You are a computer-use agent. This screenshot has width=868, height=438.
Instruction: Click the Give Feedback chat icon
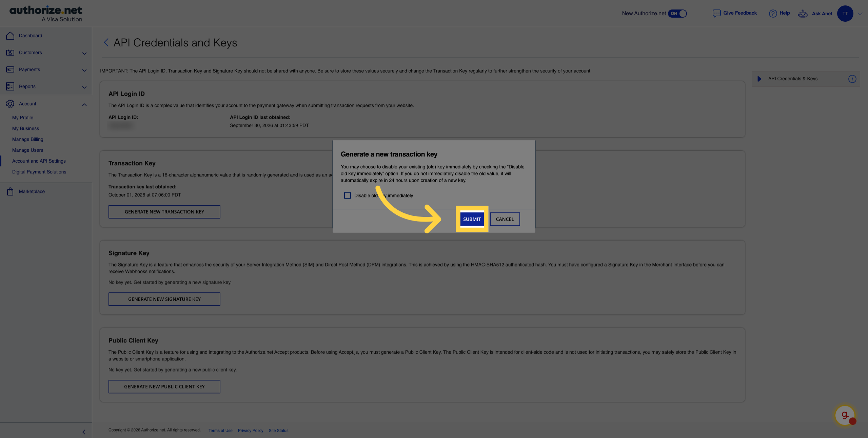coord(716,14)
